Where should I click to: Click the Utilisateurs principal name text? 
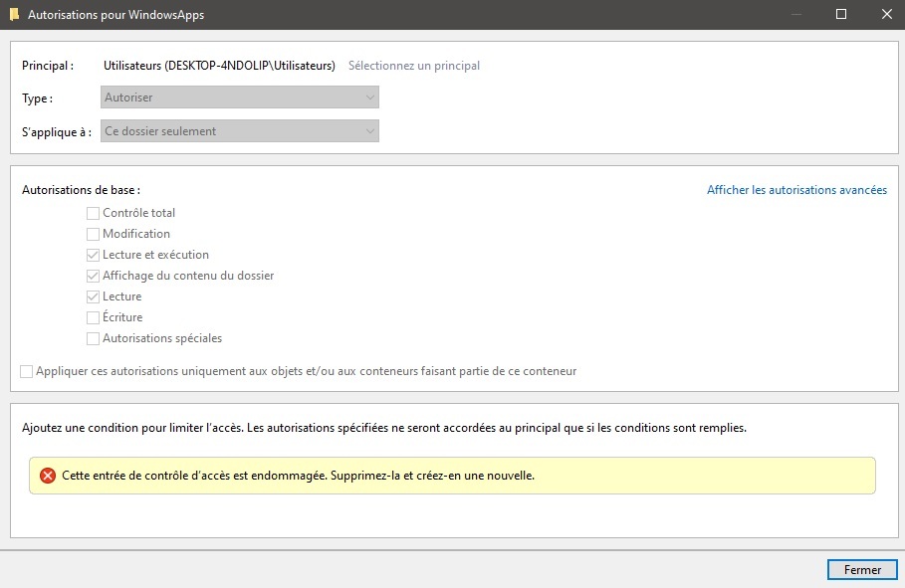(219, 66)
